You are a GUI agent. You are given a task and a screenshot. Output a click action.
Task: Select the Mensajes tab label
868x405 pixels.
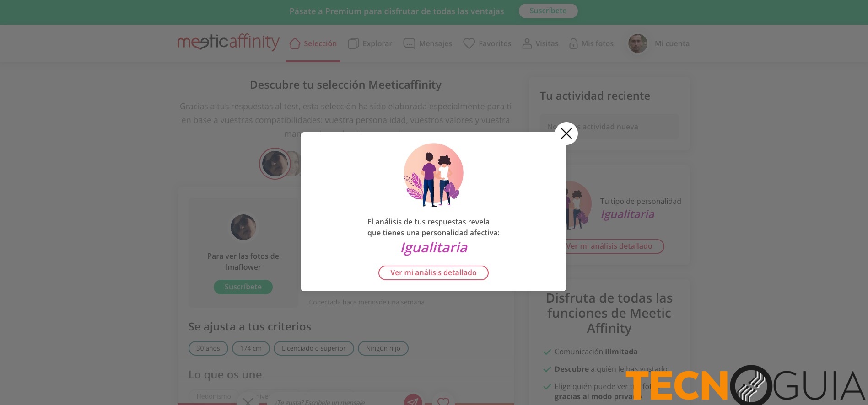click(x=436, y=43)
